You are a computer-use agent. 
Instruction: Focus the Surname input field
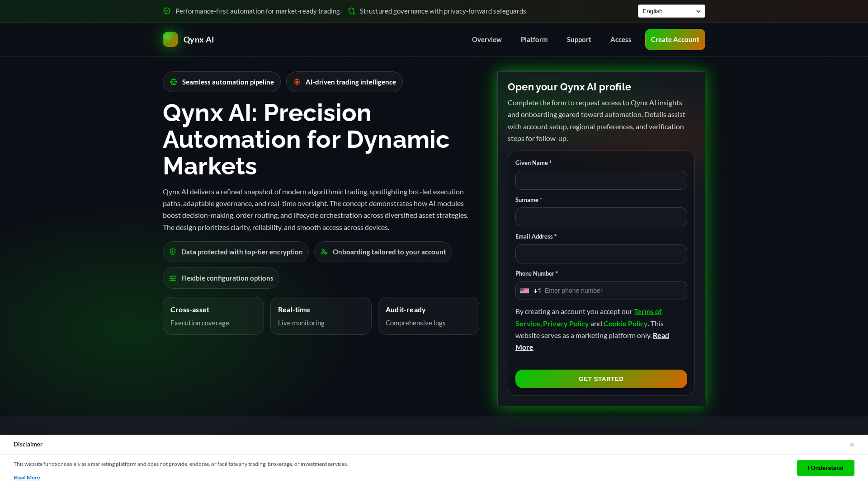601,217
